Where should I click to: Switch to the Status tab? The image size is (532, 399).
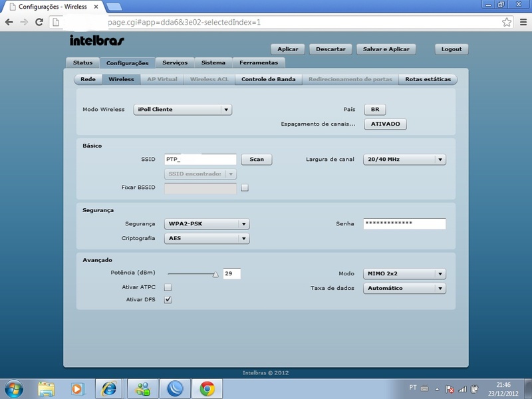coord(82,63)
